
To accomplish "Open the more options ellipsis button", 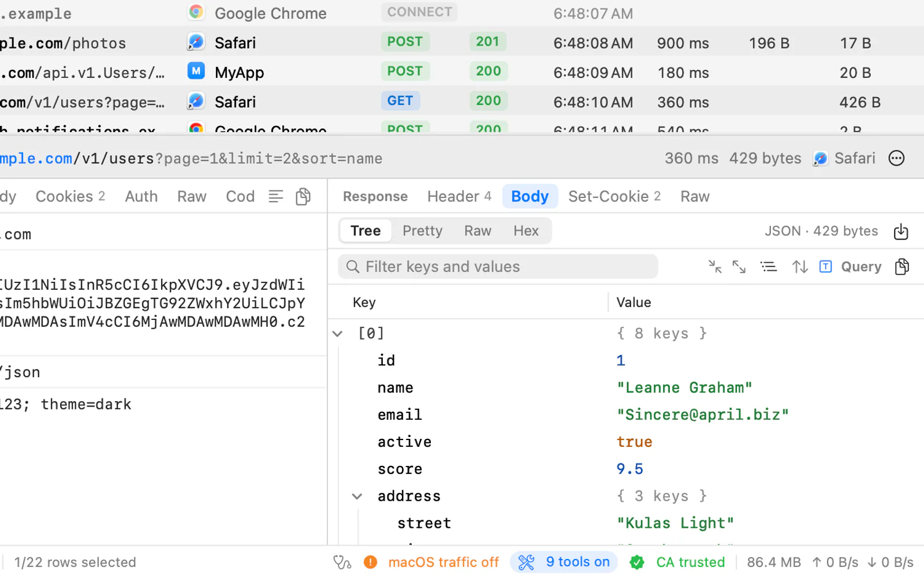I will click(x=896, y=158).
